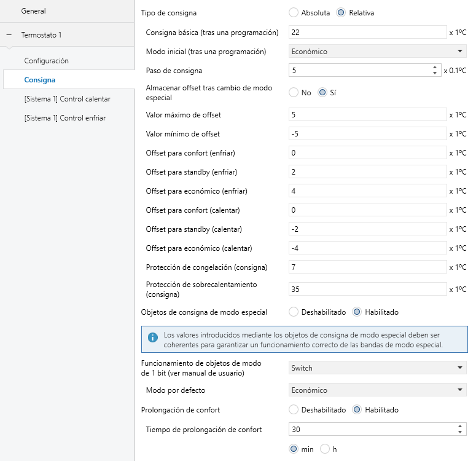Screen dimensions: 476x461
Task: Open the Modo inicial dropdown
Action: click(377, 52)
